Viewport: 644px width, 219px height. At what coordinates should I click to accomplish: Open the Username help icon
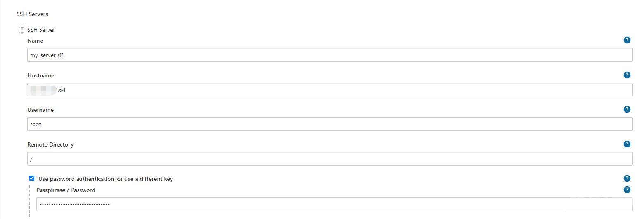[627, 109]
